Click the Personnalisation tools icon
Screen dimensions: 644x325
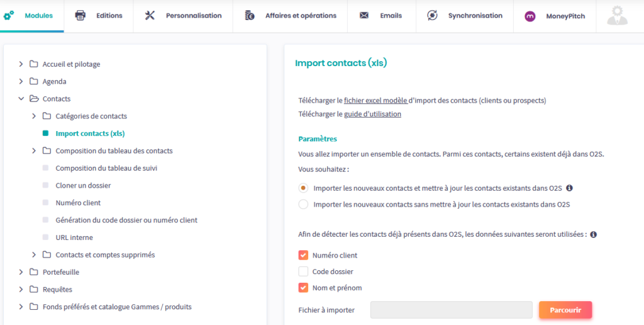150,16
